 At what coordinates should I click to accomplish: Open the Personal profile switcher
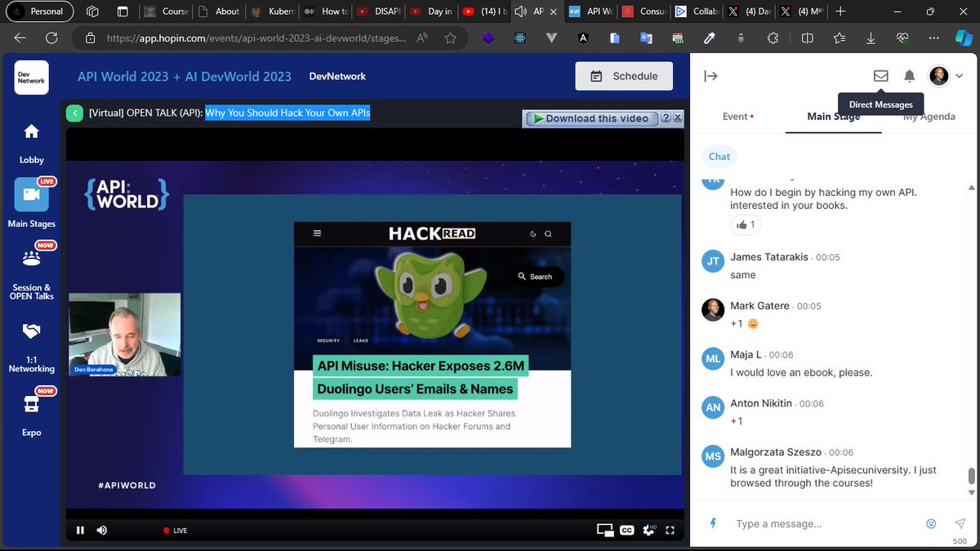pyautogui.click(x=38, y=11)
